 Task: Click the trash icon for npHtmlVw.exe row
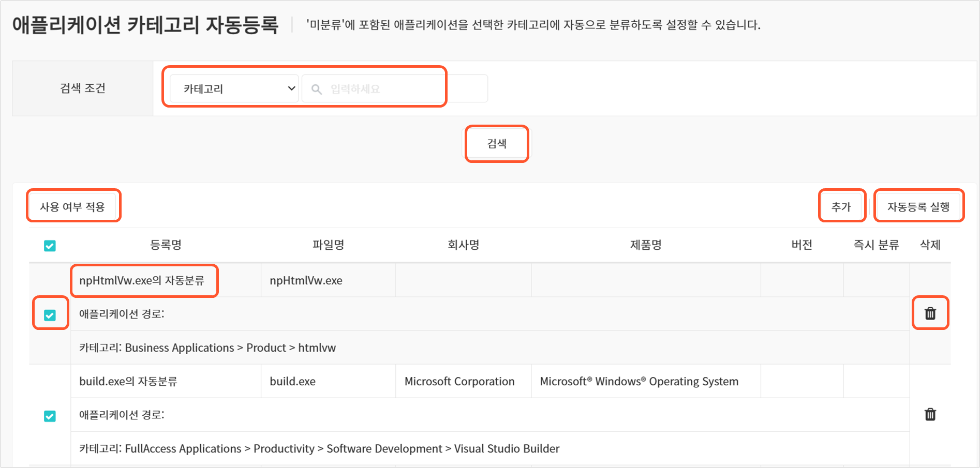[930, 313]
